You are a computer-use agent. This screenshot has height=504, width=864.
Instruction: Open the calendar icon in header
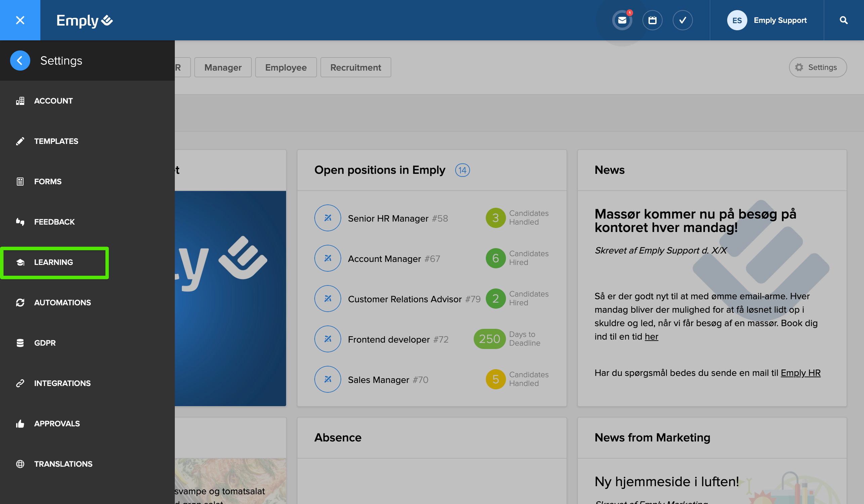coord(652,20)
